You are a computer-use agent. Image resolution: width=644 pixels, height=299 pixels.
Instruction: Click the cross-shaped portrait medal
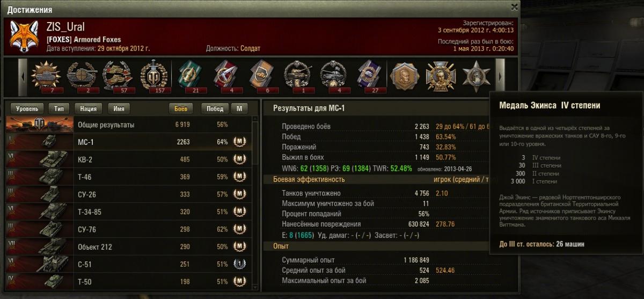(441, 76)
